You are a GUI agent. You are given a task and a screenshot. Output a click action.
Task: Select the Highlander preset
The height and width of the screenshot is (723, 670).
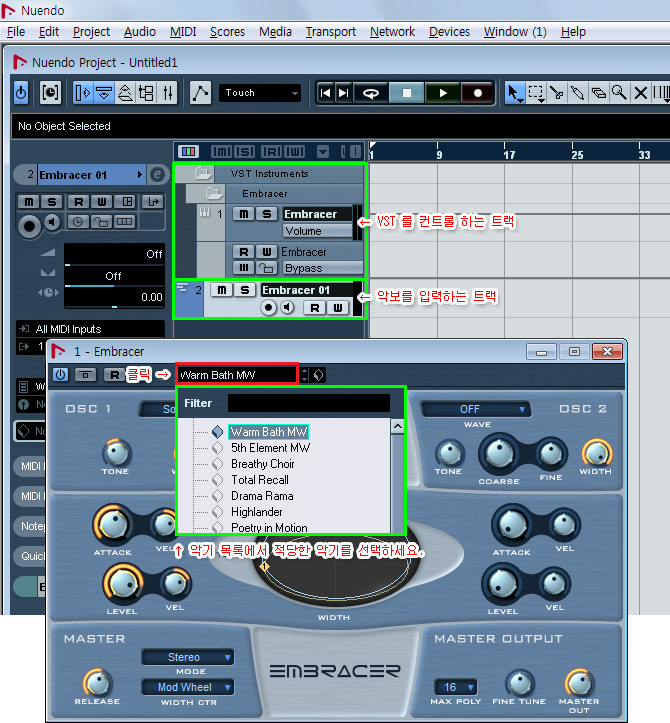[x=257, y=512]
